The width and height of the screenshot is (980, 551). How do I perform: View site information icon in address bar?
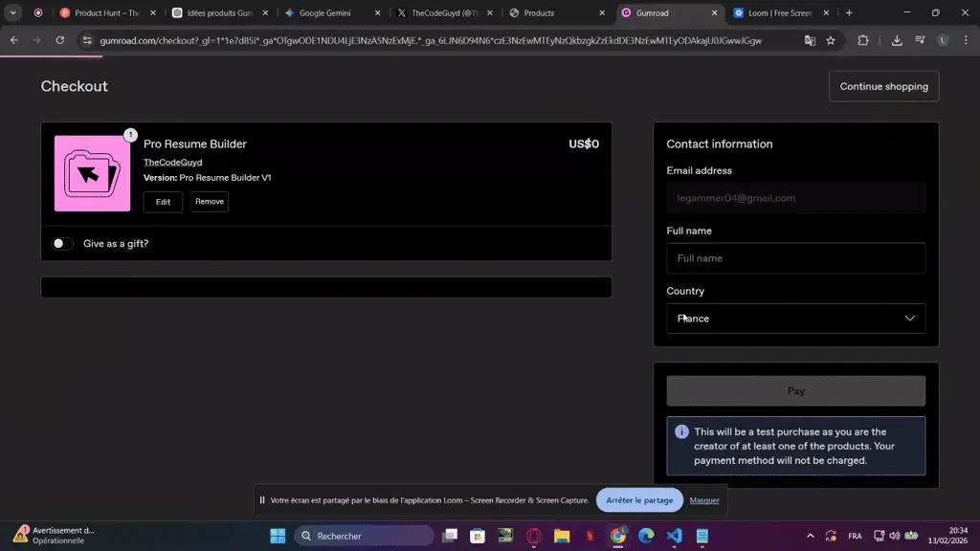pos(87,40)
